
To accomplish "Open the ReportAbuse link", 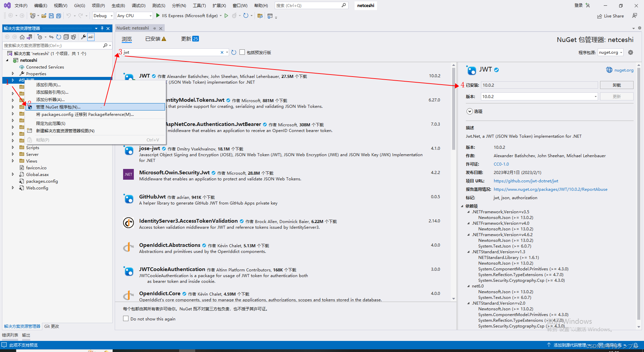I will point(550,189).
